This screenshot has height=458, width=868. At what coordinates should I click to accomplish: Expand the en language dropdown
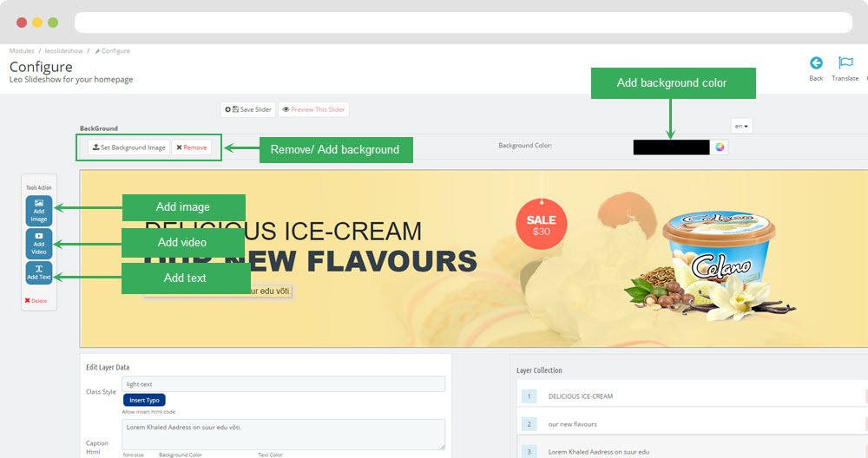point(741,126)
